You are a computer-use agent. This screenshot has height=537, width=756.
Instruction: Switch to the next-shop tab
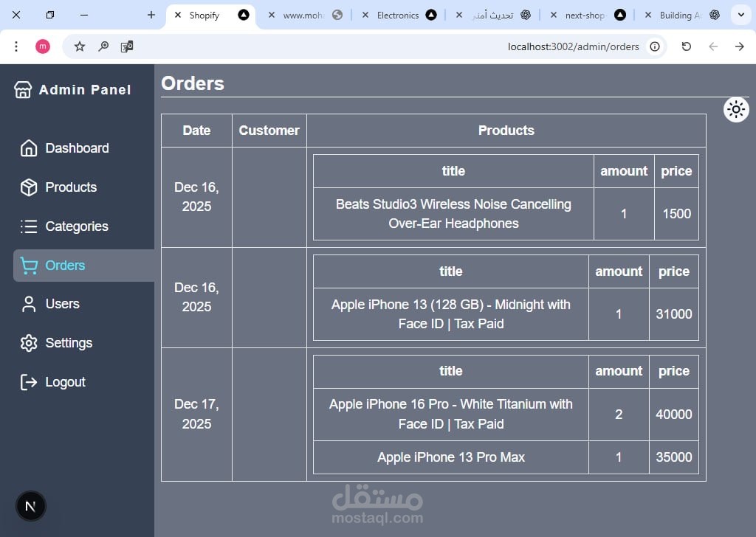point(587,15)
